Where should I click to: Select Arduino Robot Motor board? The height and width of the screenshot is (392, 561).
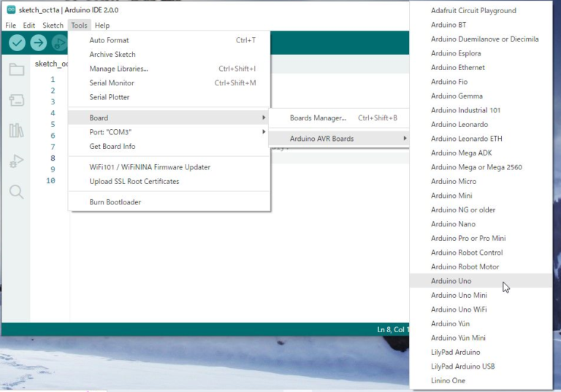481,267
